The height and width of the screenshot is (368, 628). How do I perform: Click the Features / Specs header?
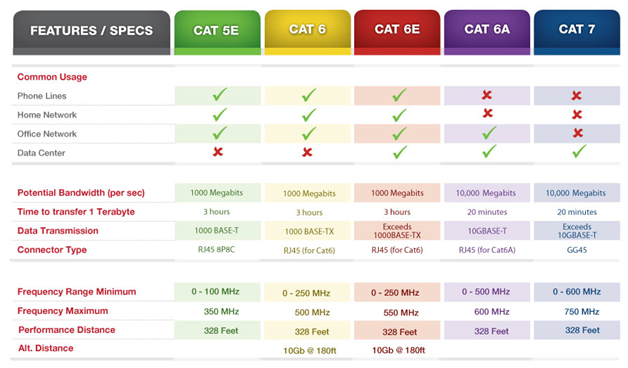[x=91, y=33]
